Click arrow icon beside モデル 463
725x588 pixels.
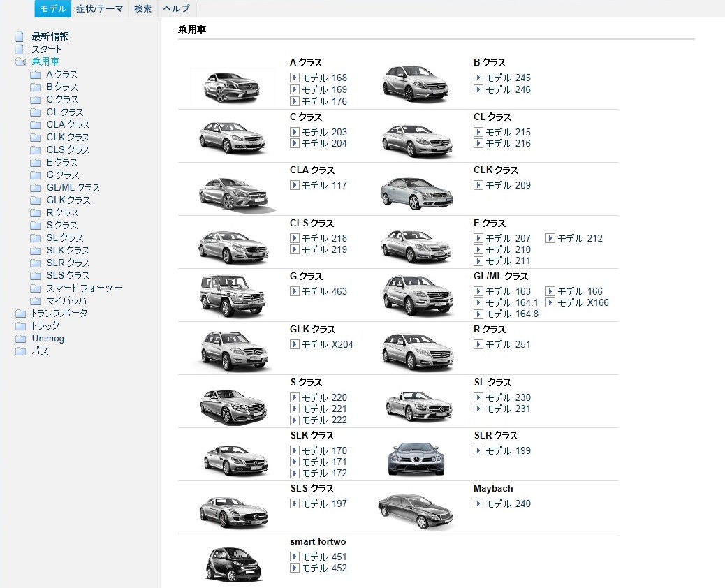pyautogui.click(x=295, y=292)
